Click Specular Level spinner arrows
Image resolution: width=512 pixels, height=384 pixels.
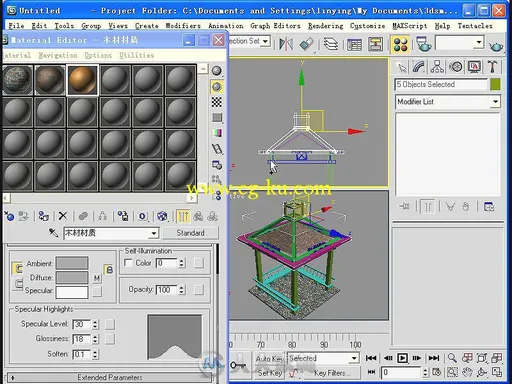pyautogui.click(x=95, y=324)
